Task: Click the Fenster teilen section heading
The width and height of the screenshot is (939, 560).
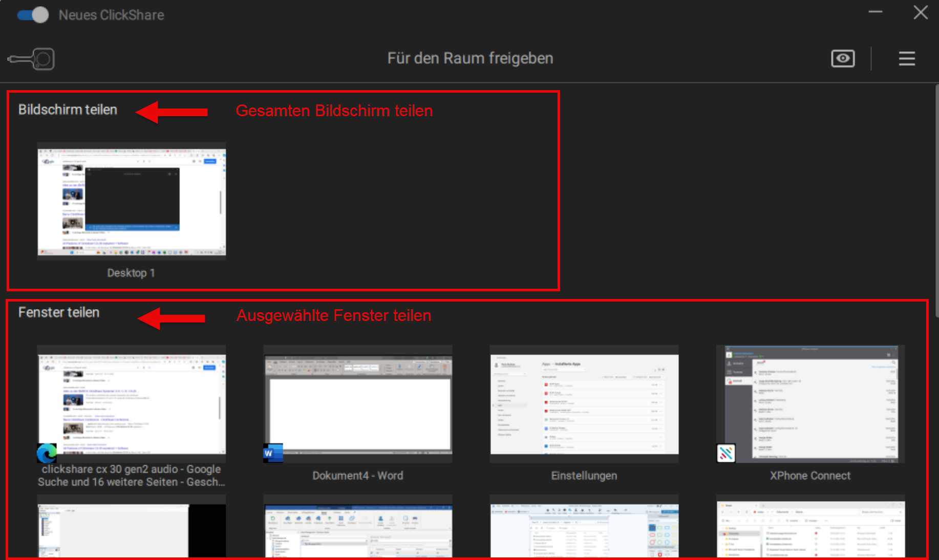Action: tap(59, 312)
